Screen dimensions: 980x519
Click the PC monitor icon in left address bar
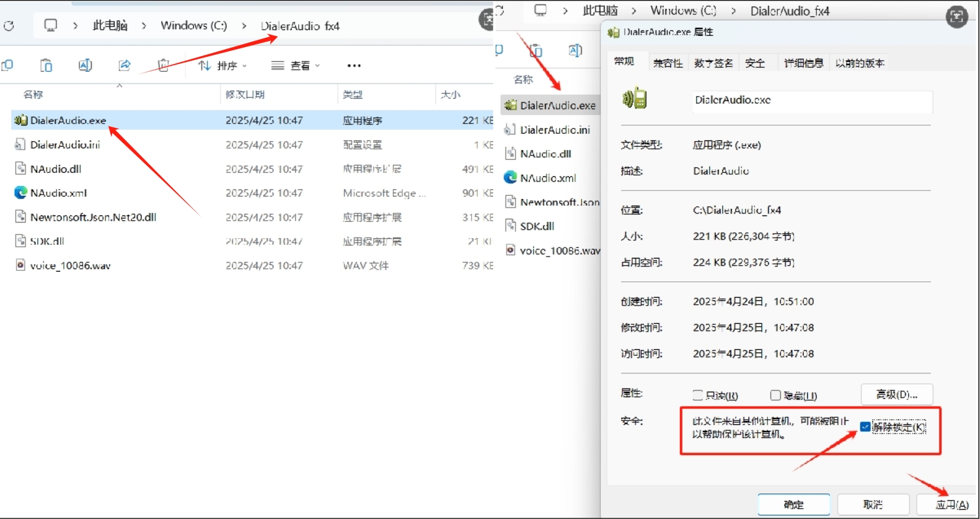click(51, 26)
